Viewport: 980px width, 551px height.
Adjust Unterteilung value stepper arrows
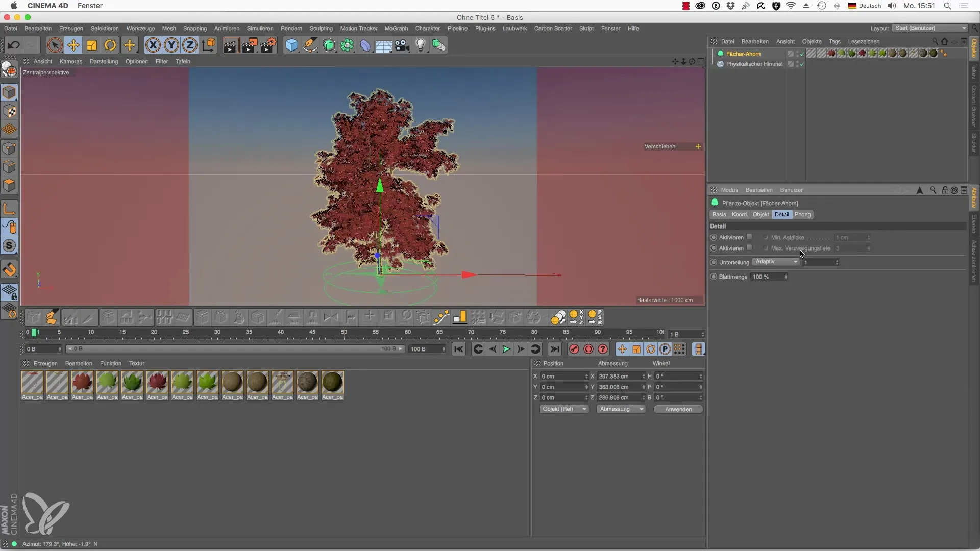(837, 262)
